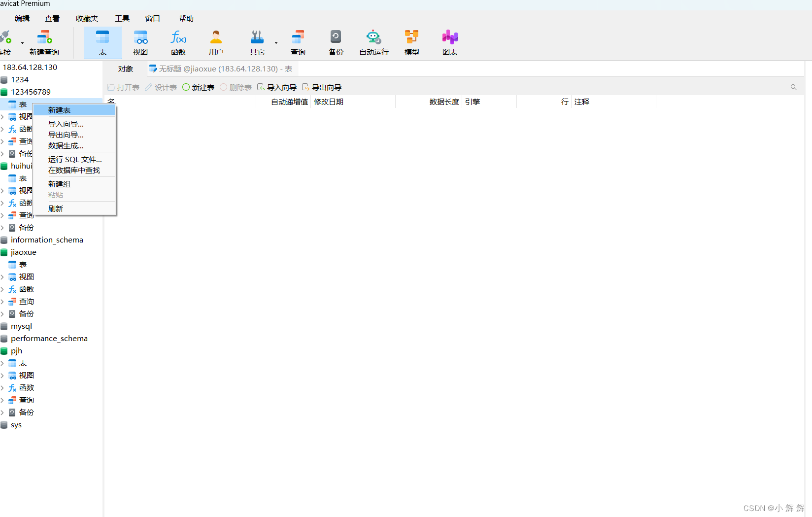Image resolution: width=812 pixels, height=517 pixels.
Task: Click the green jiaoxue database icon
Action: click(x=4, y=252)
